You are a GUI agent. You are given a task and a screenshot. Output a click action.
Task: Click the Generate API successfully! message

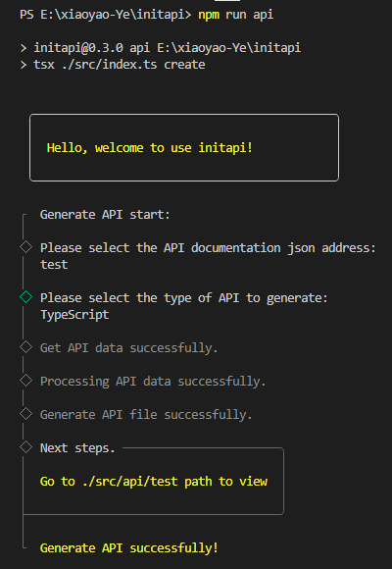129,547
